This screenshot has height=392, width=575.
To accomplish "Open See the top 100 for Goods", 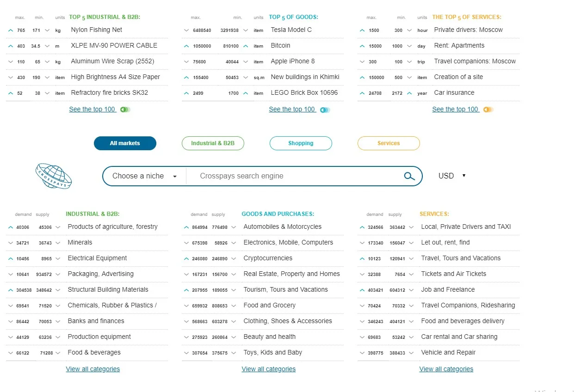I will (x=292, y=109).
